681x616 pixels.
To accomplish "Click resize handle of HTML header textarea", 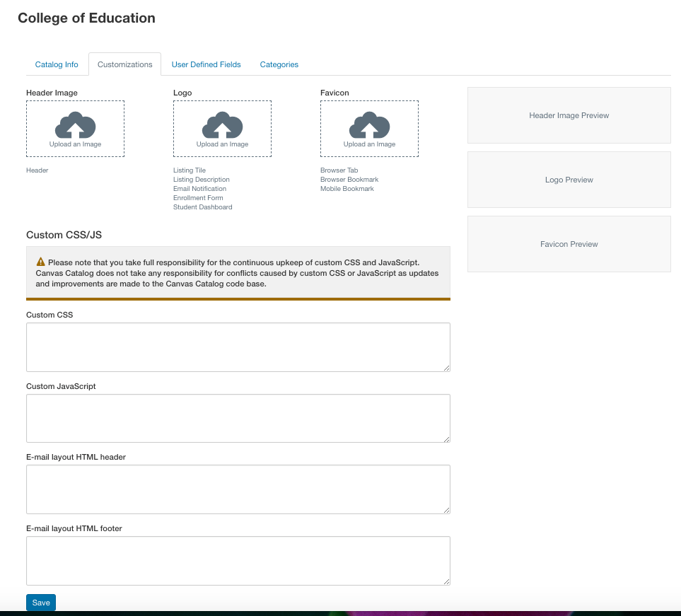I will (446, 509).
